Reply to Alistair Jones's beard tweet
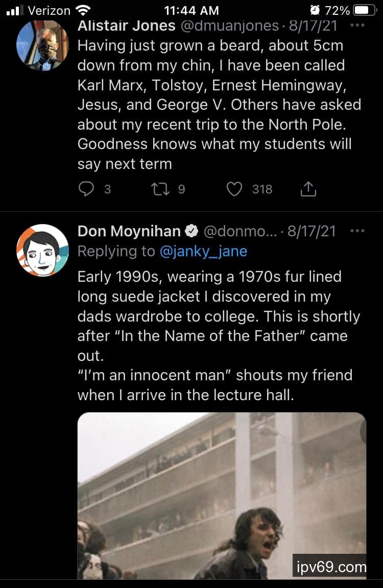The height and width of the screenshot is (588, 383). tap(87, 189)
